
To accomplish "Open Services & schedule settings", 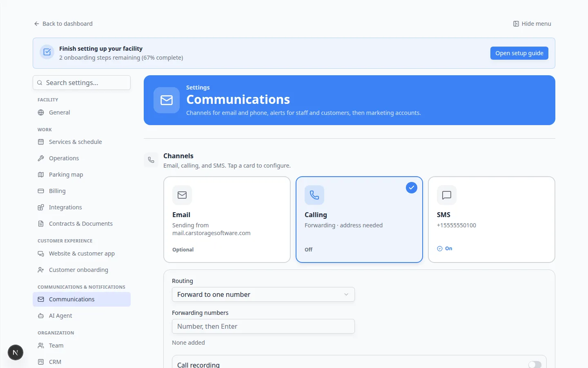I will point(82,142).
